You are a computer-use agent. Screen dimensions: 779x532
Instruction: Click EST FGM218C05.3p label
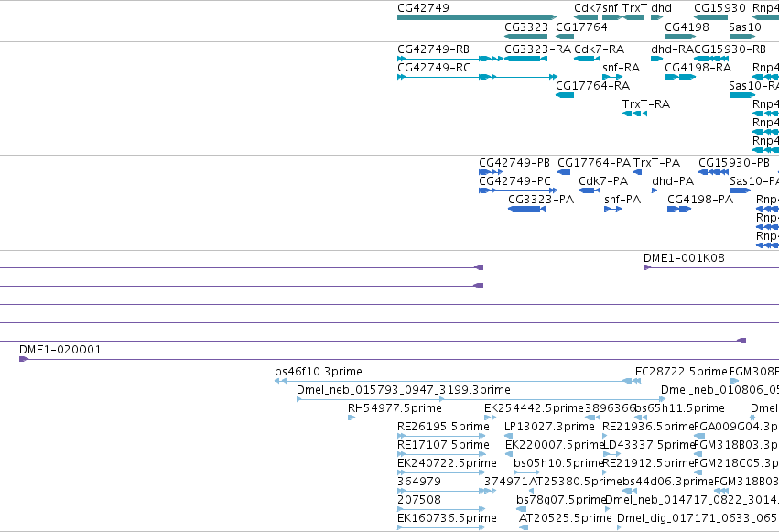coord(736,463)
